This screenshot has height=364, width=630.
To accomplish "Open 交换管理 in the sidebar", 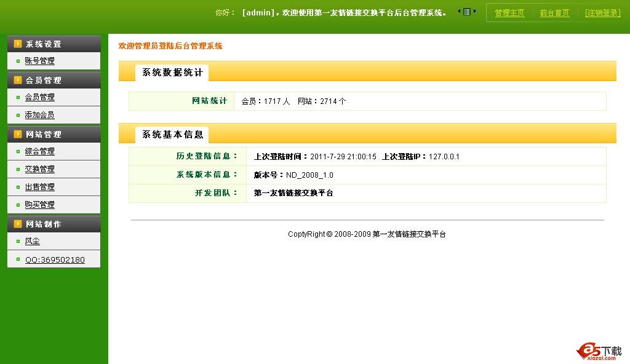I will click(x=40, y=169).
